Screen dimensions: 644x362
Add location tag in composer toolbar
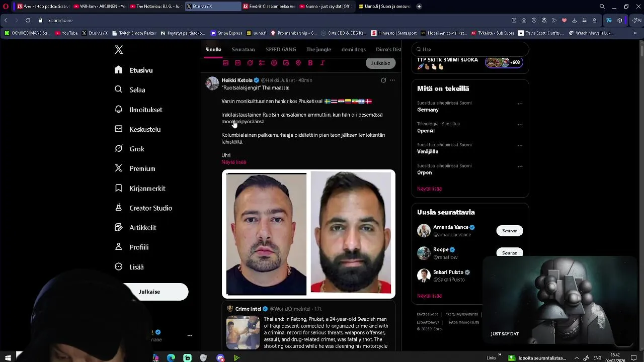pos(298,63)
